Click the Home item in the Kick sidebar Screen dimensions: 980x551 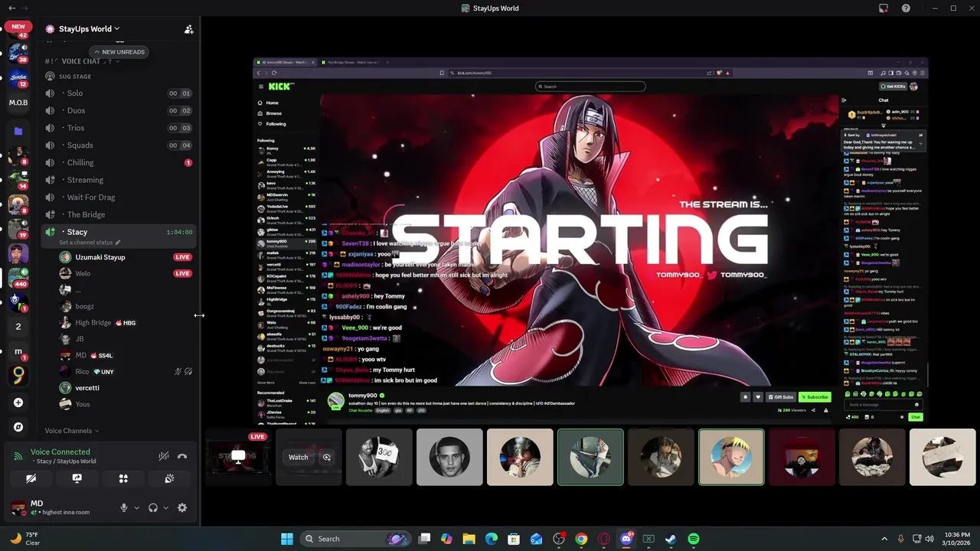pyautogui.click(x=269, y=103)
